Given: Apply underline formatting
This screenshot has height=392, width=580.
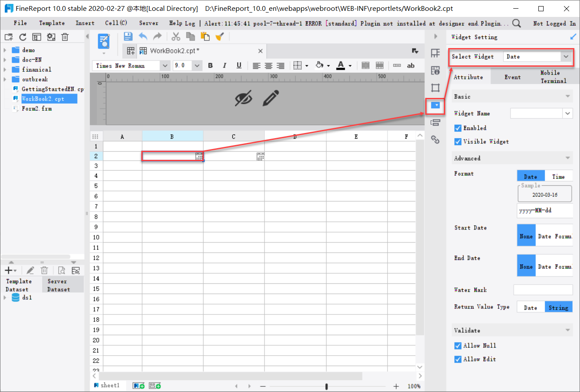Looking at the screenshot, I should [x=239, y=65].
